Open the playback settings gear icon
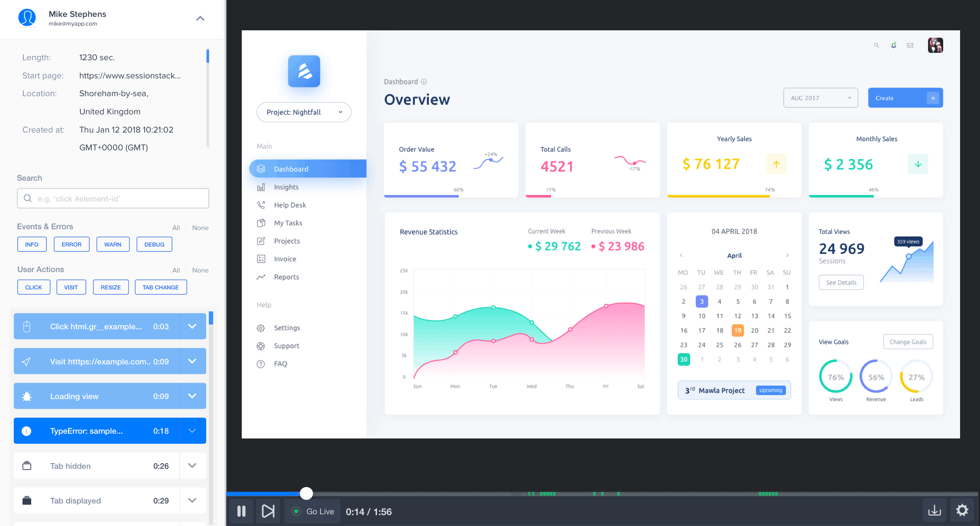 click(963, 510)
